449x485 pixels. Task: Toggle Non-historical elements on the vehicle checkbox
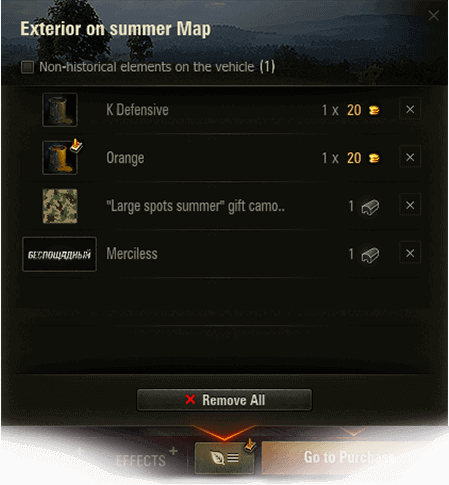tap(27, 67)
